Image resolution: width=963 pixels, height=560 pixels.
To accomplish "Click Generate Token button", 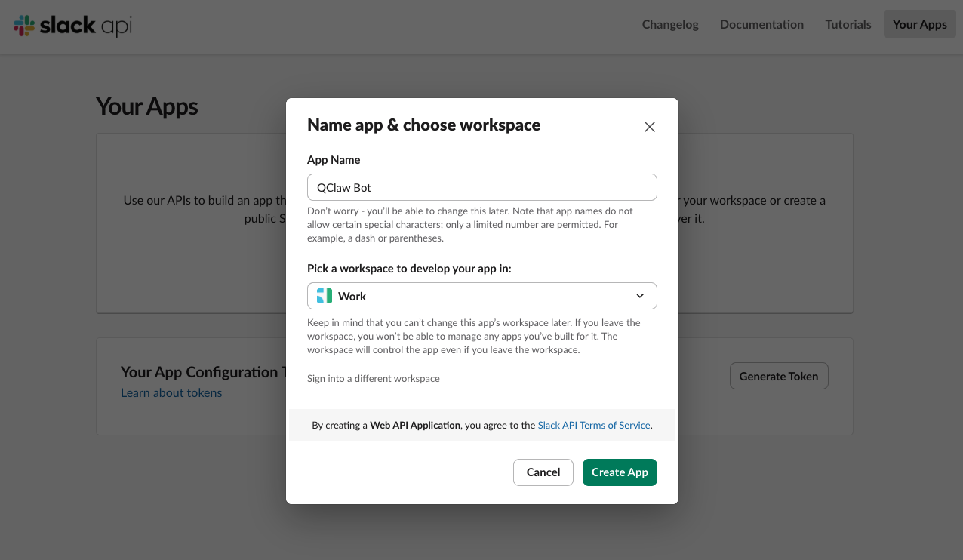I will [779, 376].
